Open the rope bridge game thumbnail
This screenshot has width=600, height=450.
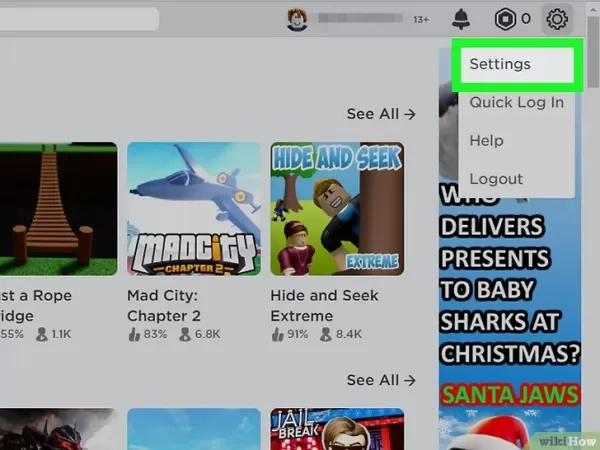[59, 209]
